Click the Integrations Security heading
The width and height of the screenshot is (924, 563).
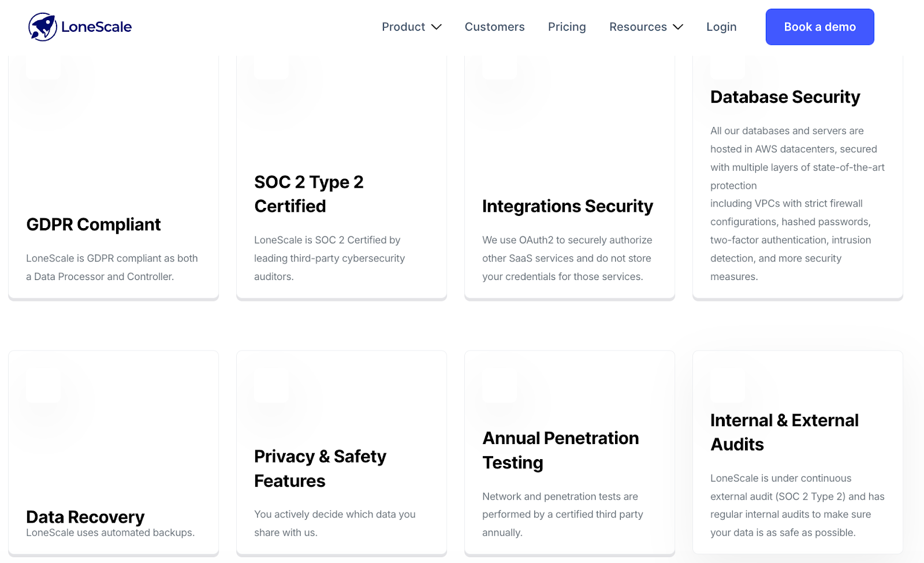(568, 206)
